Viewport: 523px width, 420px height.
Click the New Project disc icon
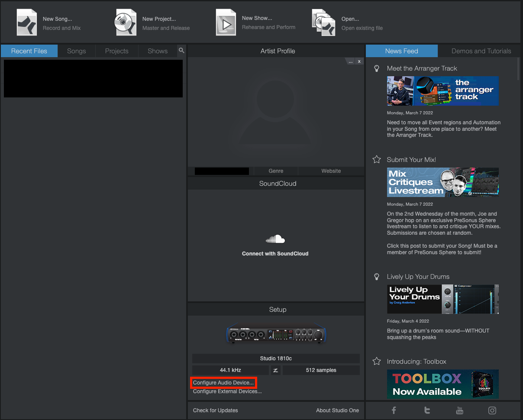[126, 22]
